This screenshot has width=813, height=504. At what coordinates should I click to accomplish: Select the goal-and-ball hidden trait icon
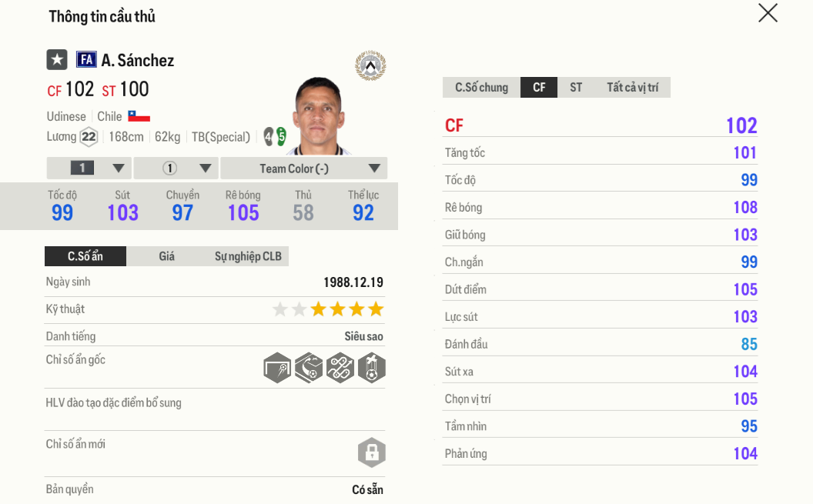tap(277, 368)
